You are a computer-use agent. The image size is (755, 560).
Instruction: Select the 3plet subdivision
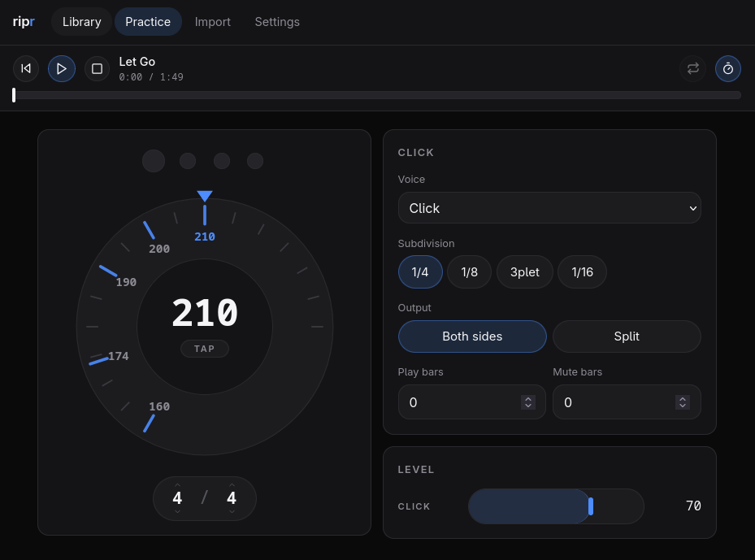[525, 271]
